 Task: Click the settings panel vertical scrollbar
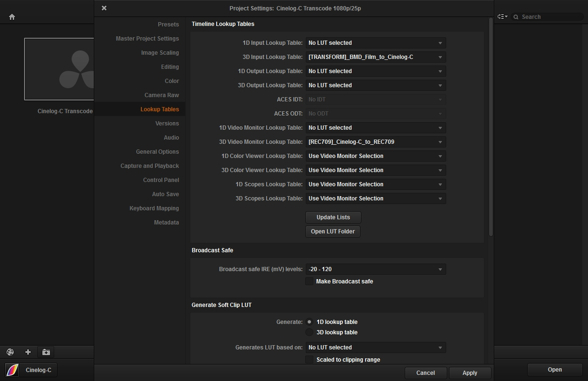pos(491,127)
